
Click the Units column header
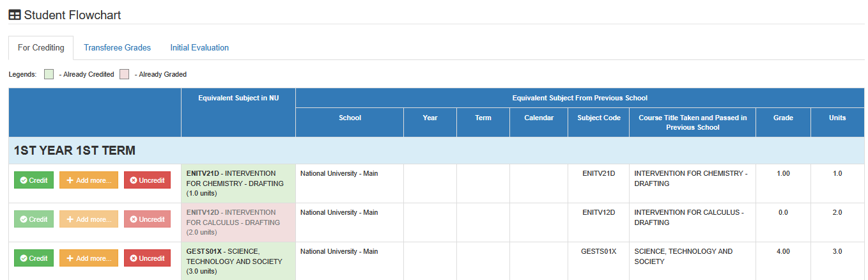[x=837, y=122]
